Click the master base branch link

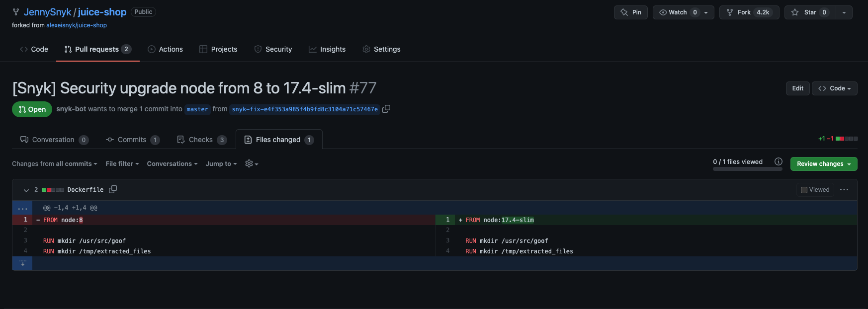pyautogui.click(x=197, y=109)
